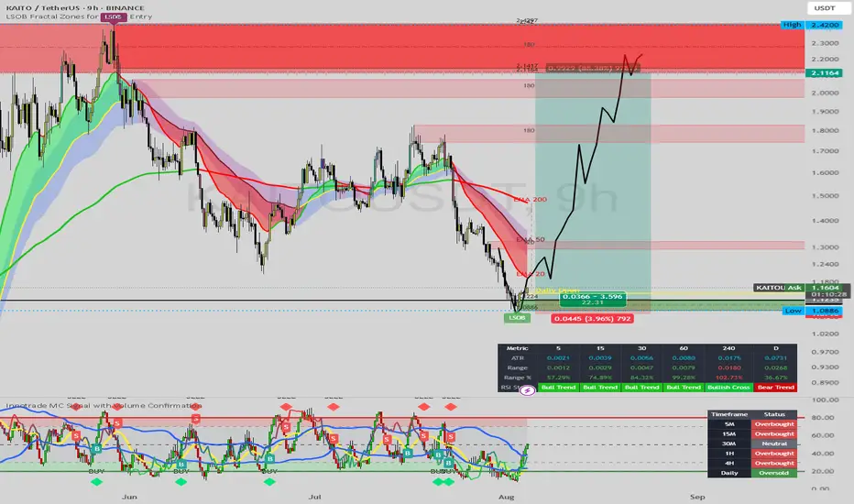Click the 0.0731 daily ATR value

(775, 358)
